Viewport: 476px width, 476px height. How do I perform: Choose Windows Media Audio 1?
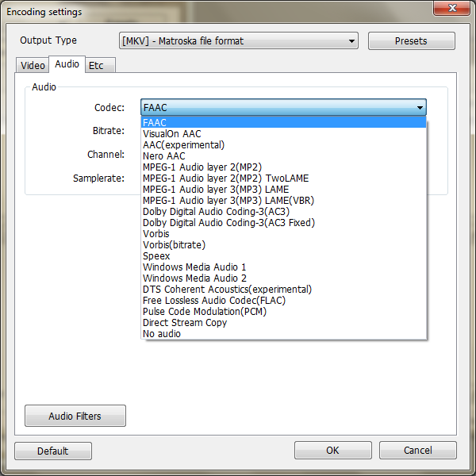coord(283,267)
